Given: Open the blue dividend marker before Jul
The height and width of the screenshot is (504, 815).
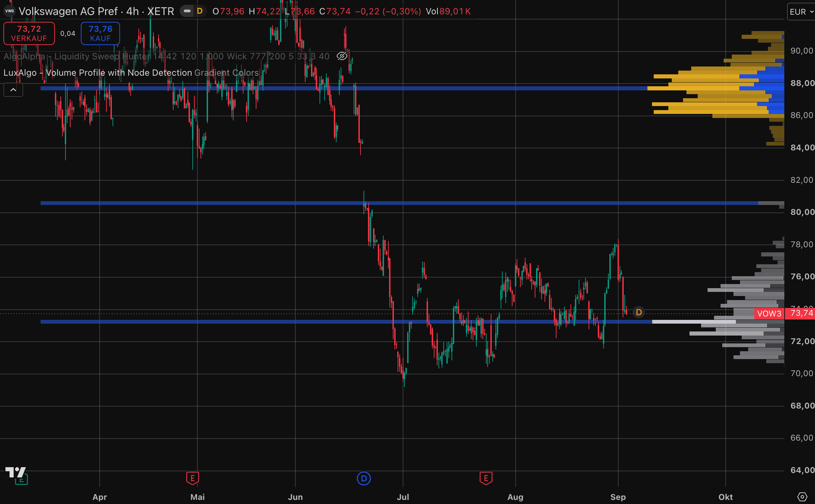Looking at the screenshot, I should (x=364, y=478).
